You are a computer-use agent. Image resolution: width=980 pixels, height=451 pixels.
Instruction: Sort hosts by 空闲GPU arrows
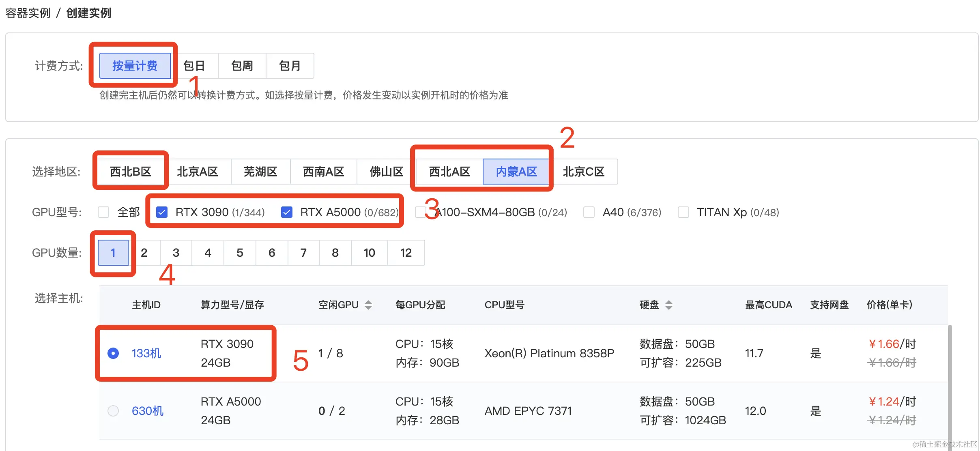coord(368,305)
